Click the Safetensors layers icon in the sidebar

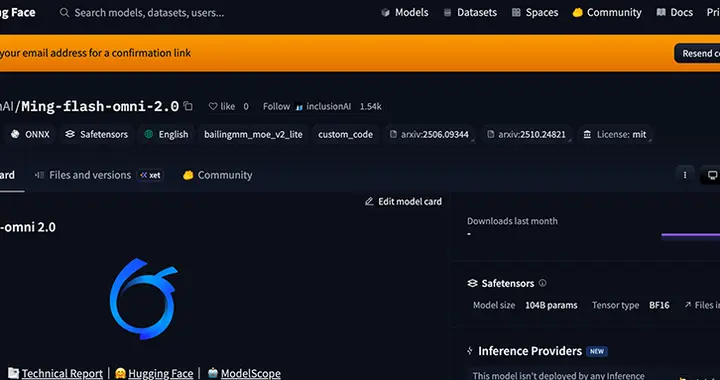click(472, 283)
